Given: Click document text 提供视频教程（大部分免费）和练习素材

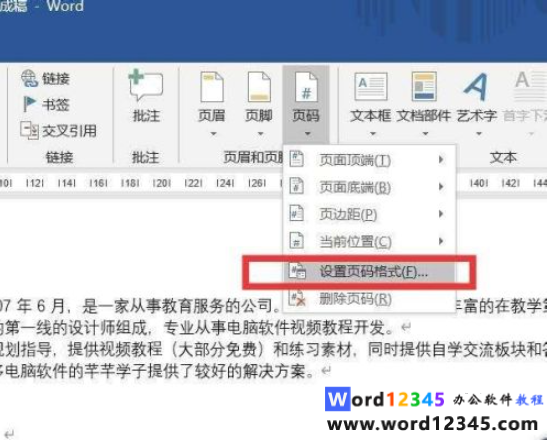Looking at the screenshot, I should pos(210,349).
